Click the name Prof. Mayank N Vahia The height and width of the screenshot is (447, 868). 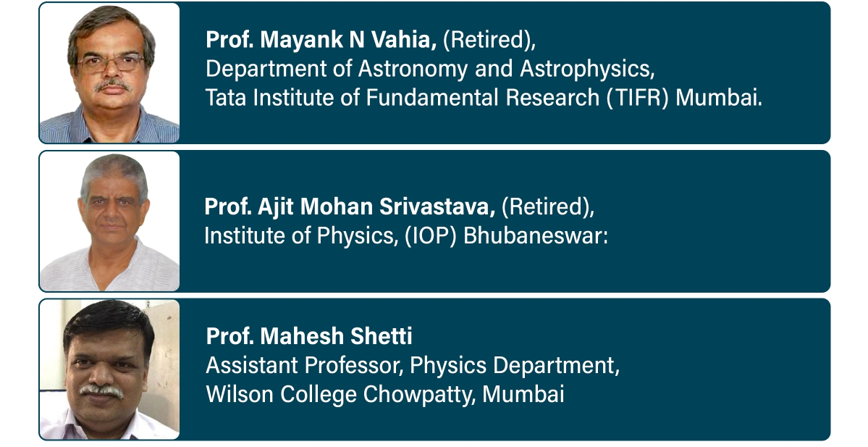pyautogui.click(x=321, y=41)
